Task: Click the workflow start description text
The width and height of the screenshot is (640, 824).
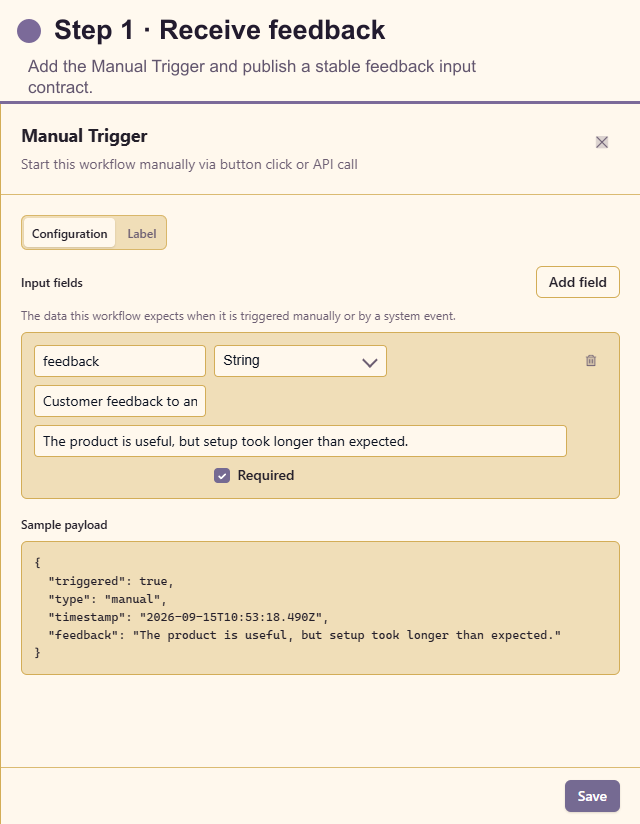Action: [189, 164]
